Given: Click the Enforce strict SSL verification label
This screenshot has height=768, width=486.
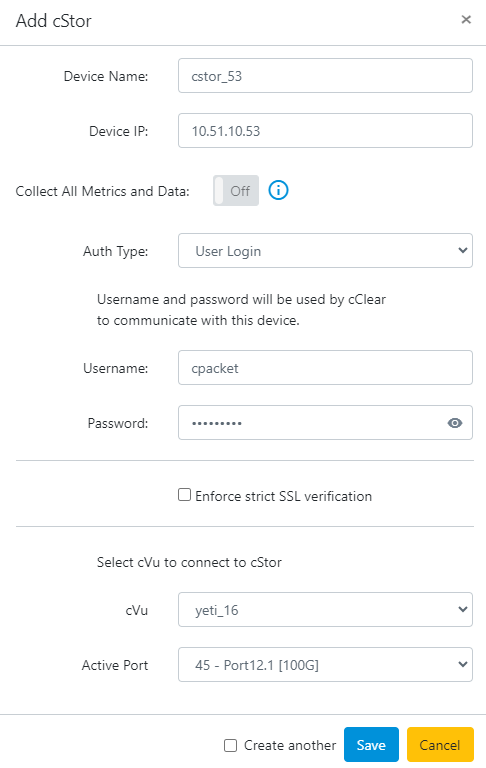Looking at the screenshot, I should (x=284, y=496).
